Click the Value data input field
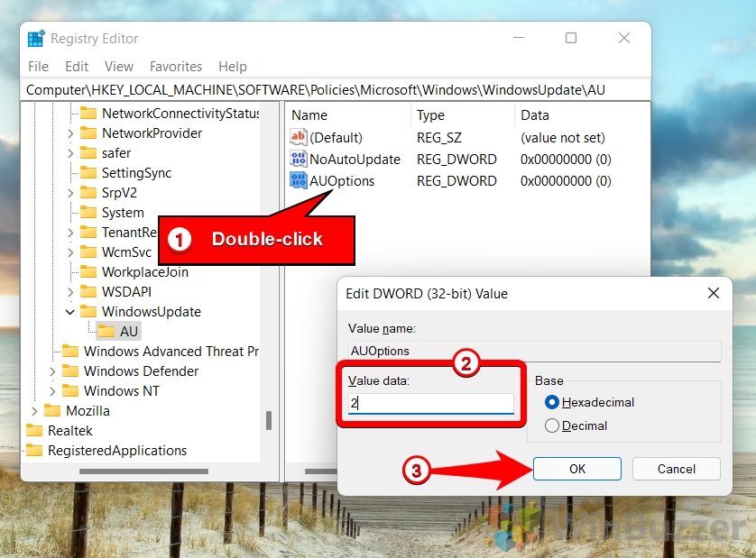The height and width of the screenshot is (558, 756). click(x=431, y=403)
